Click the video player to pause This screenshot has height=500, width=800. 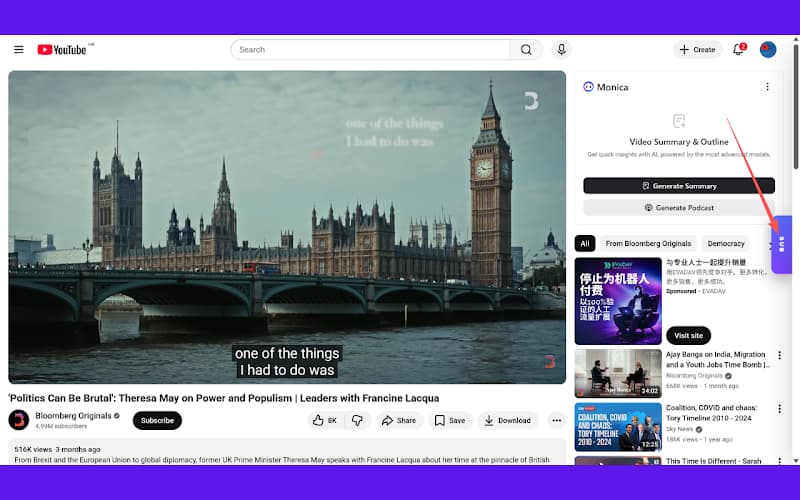(x=287, y=227)
